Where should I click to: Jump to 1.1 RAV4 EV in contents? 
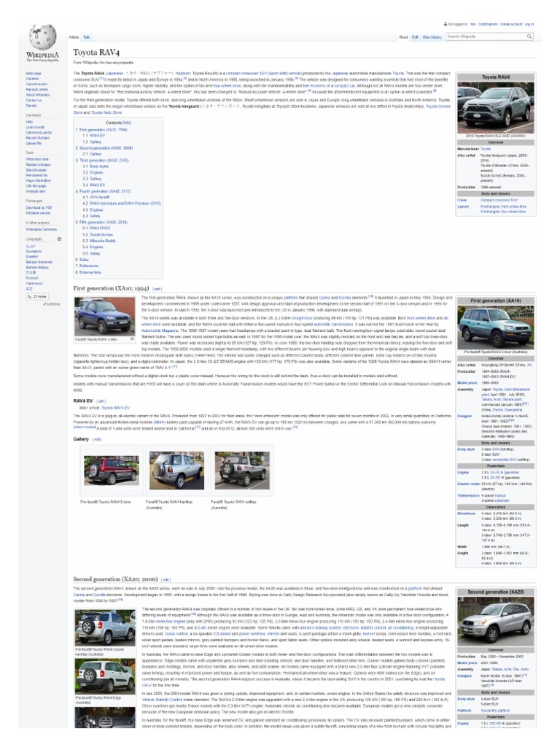pos(94,136)
